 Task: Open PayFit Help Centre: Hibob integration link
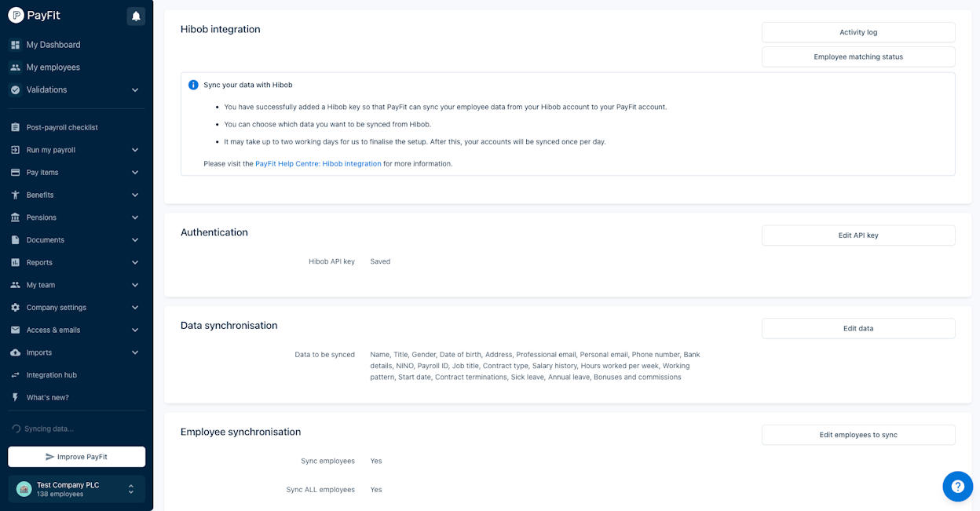click(x=318, y=164)
